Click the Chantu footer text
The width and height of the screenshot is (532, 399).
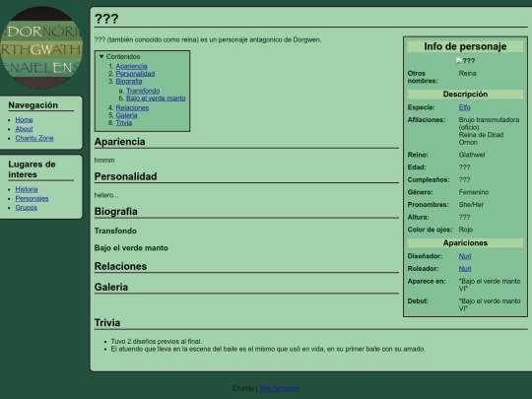tap(243, 388)
